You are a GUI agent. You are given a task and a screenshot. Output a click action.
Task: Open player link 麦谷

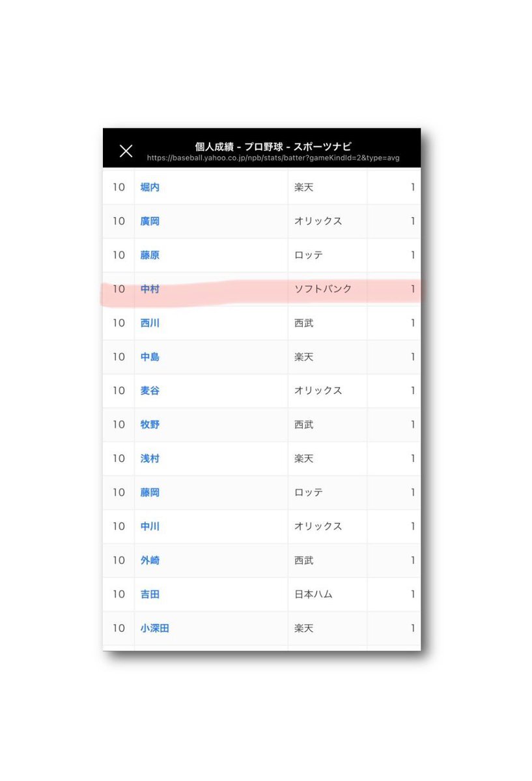(150, 391)
